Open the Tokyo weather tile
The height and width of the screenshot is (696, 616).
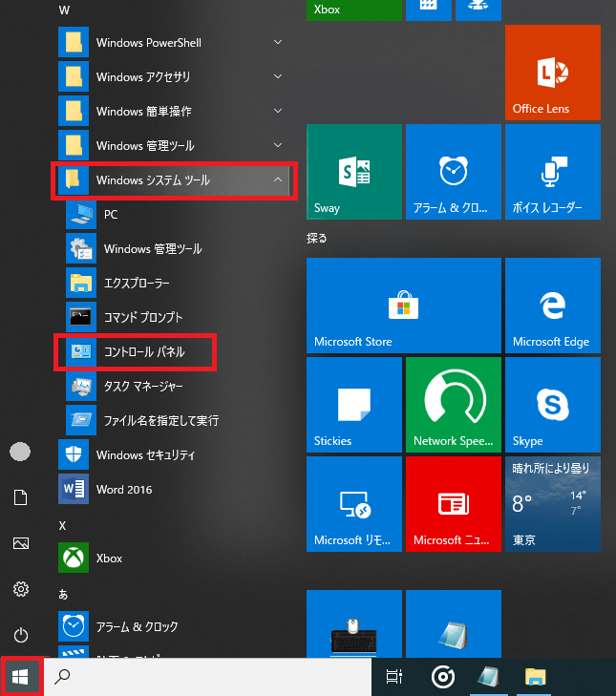coord(553,504)
